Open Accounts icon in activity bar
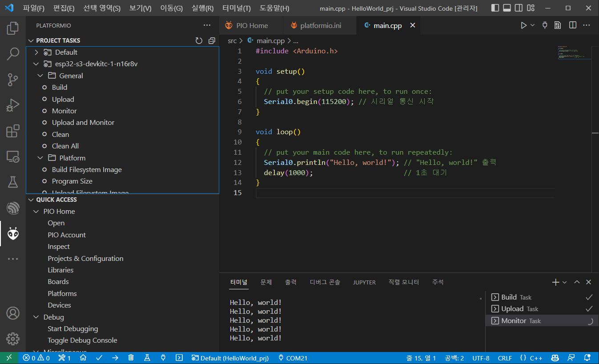The height and width of the screenshot is (364, 599). pos(13,313)
